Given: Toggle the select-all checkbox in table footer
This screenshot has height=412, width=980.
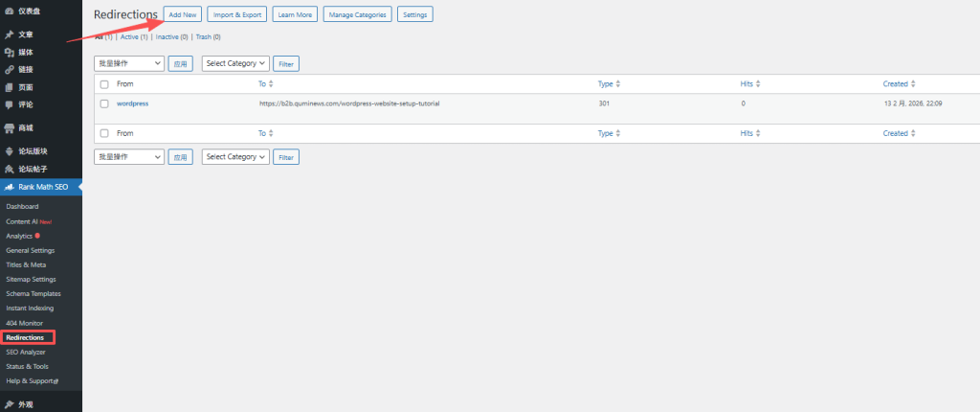Looking at the screenshot, I should point(104,134).
